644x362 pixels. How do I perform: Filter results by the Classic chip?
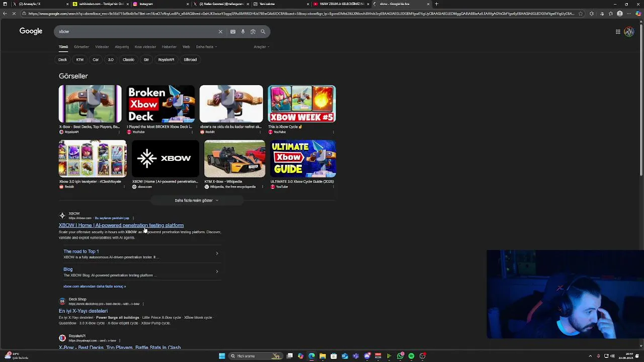128,60
